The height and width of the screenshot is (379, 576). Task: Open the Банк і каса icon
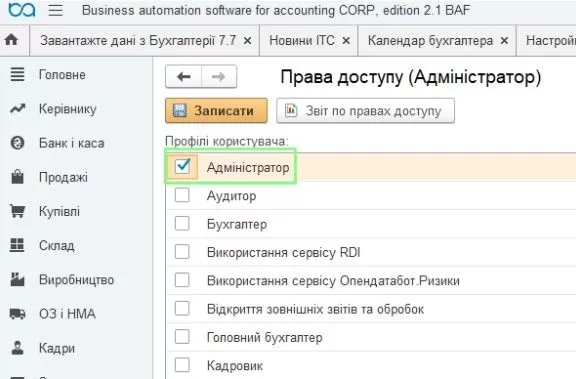point(17,143)
